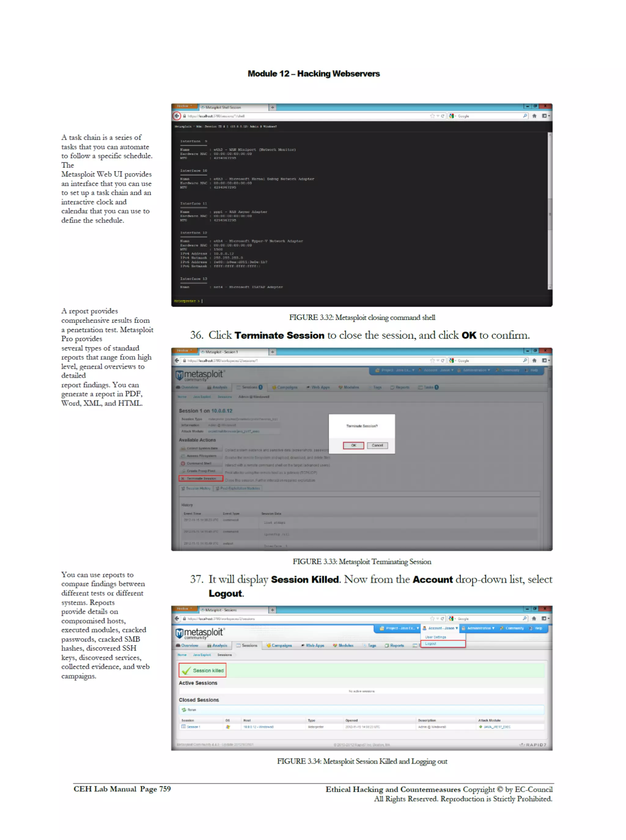Click home icon in Session 1 window browser
The image size is (626, 840).
coord(534,361)
